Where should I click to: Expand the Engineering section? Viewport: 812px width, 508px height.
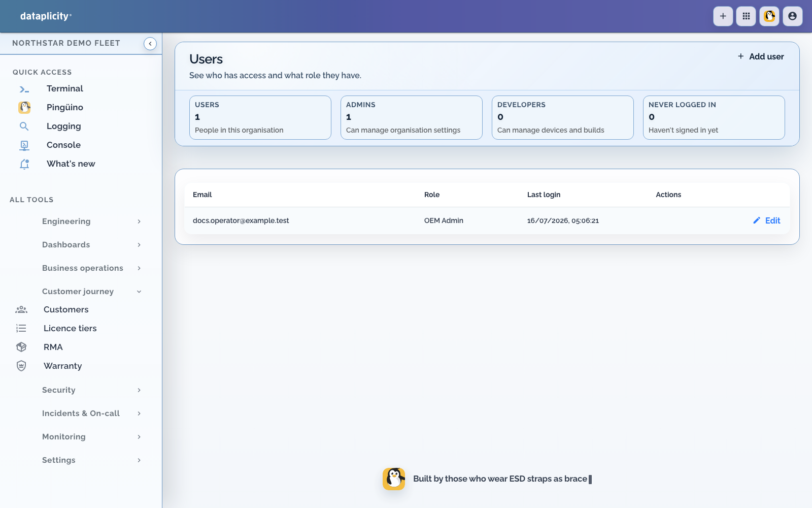pos(91,221)
